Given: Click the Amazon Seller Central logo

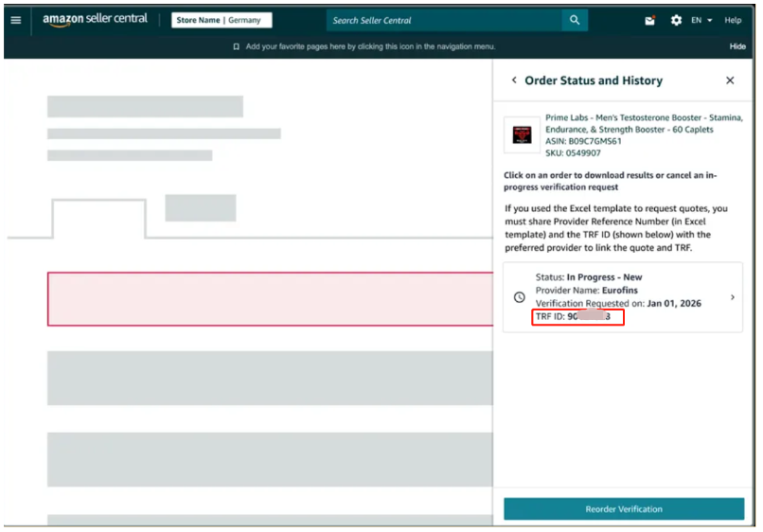Looking at the screenshot, I should [x=95, y=20].
